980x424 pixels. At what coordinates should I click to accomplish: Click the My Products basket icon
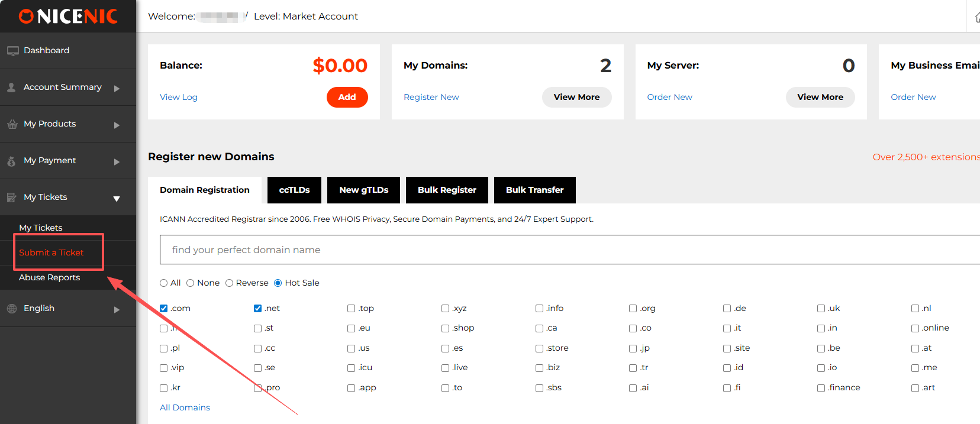[x=12, y=124]
